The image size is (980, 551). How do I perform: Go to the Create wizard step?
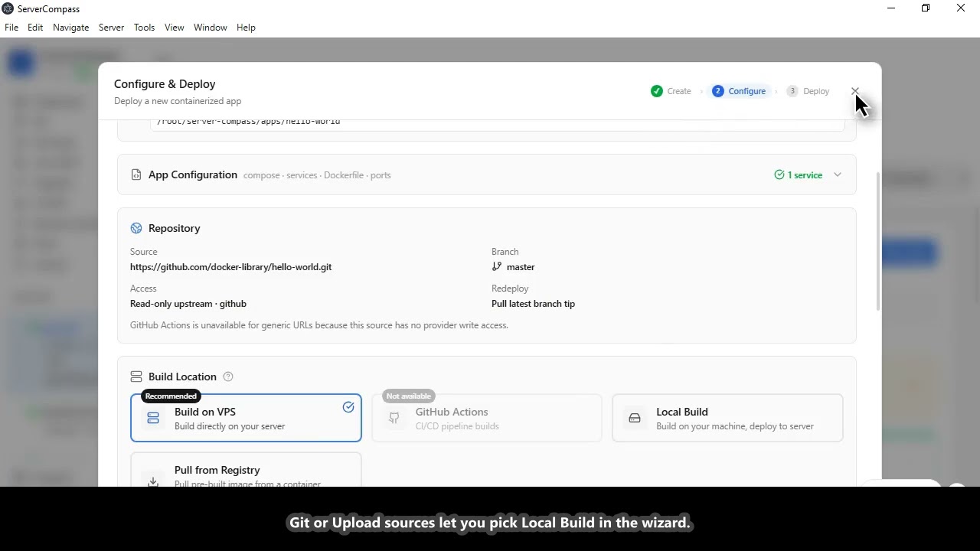coord(671,91)
